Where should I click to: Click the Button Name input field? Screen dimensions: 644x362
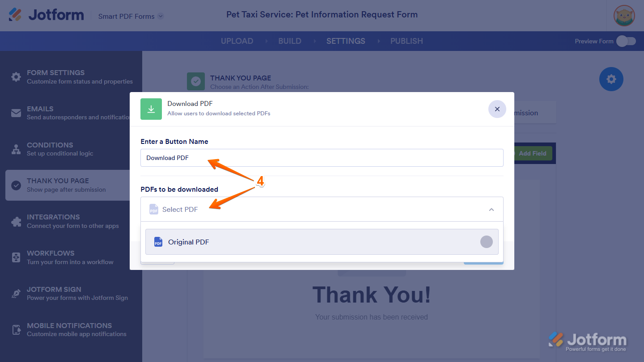(x=322, y=158)
